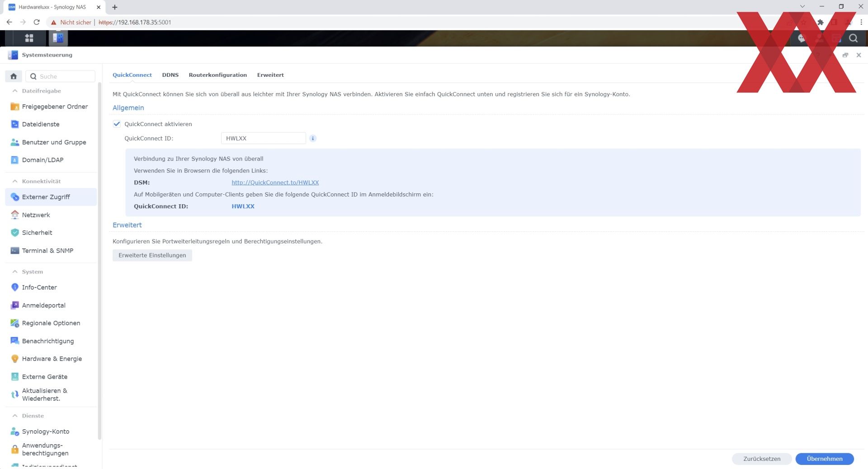
Task: Click the Zurücksetzen button
Action: 762,459
